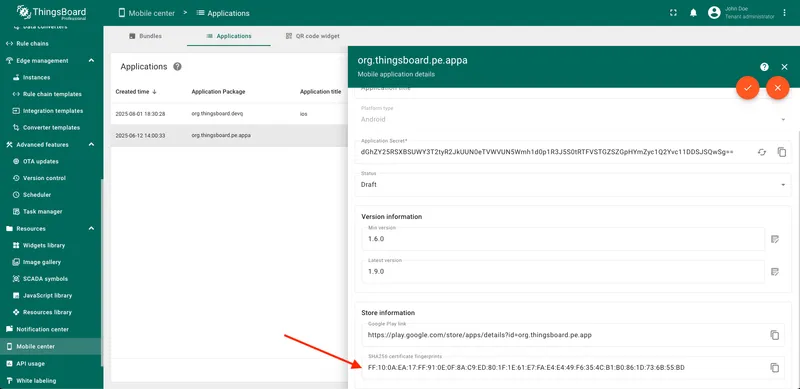Select org.thingsboard.pe.appa application row
Viewport: 800px width, 389px height.
point(230,136)
